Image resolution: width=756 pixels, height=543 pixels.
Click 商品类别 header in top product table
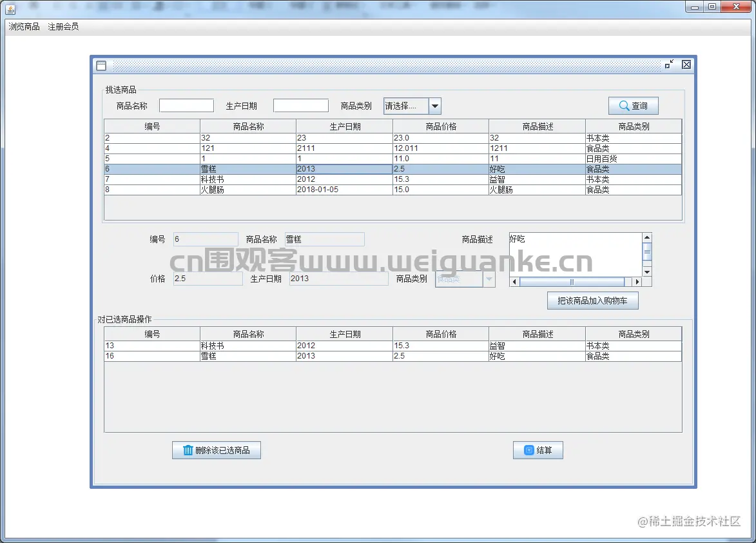point(634,126)
